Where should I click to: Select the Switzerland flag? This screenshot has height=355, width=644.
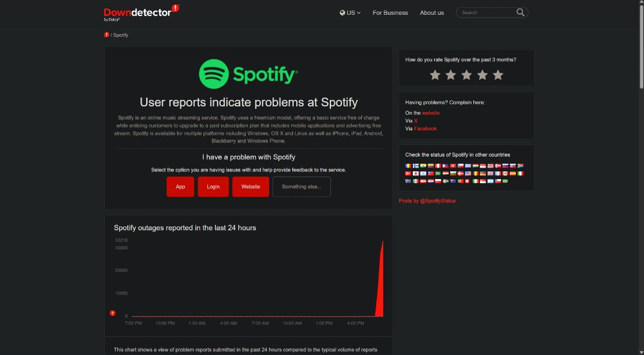pyautogui.click(x=467, y=181)
